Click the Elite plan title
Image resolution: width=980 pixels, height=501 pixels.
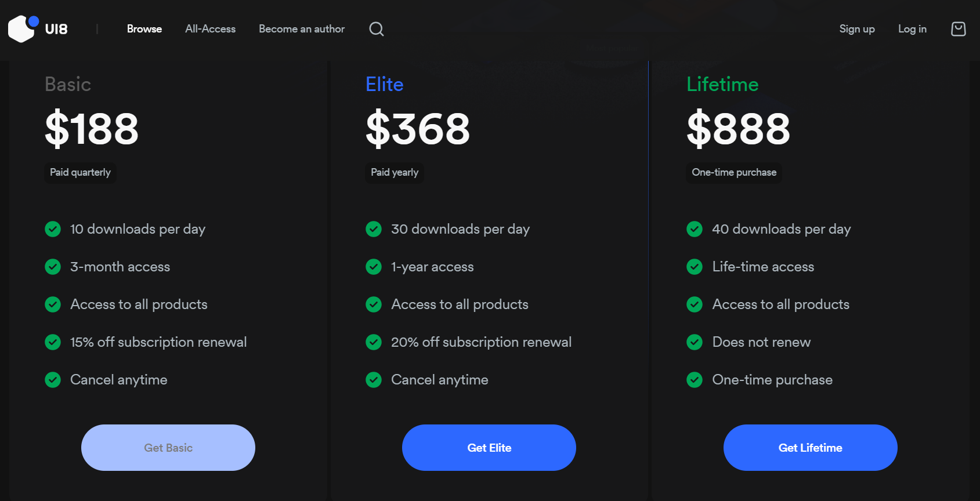(x=385, y=85)
